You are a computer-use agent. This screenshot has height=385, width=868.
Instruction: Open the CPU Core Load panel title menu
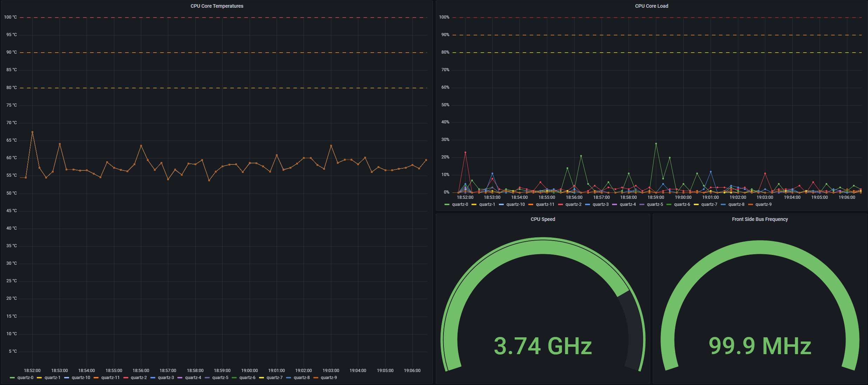pos(651,6)
